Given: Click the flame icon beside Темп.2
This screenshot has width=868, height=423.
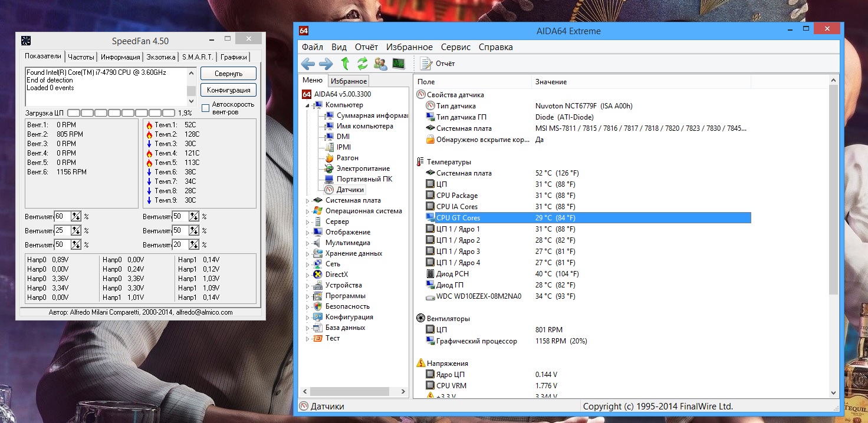Looking at the screenshot, I should click(x=149, y=134).
